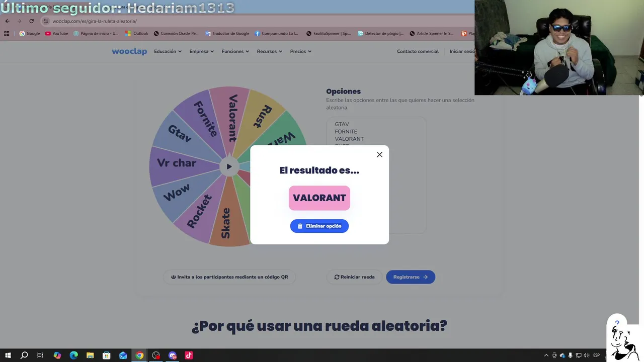
Task: Open the YouTube bookmark
Action: point(56,34)
